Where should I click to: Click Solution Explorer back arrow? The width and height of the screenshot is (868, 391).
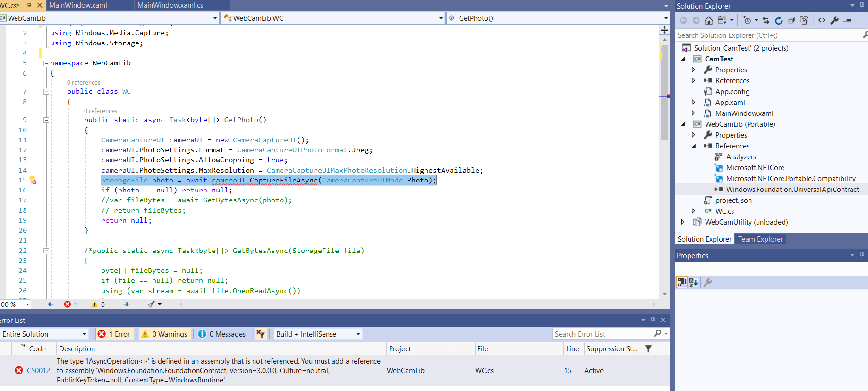tap(683, 20)
